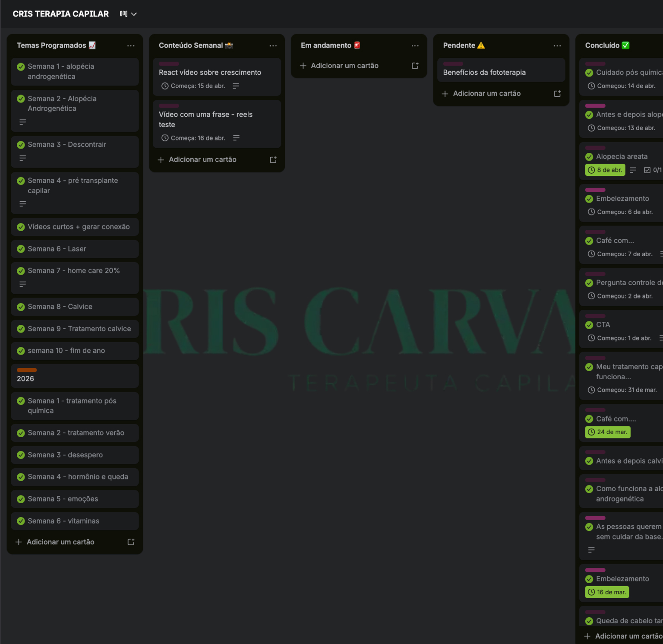This screenshot has width=663, height=644.
Task: Create card from template in Temas Programados
Action: coord(131,542)
